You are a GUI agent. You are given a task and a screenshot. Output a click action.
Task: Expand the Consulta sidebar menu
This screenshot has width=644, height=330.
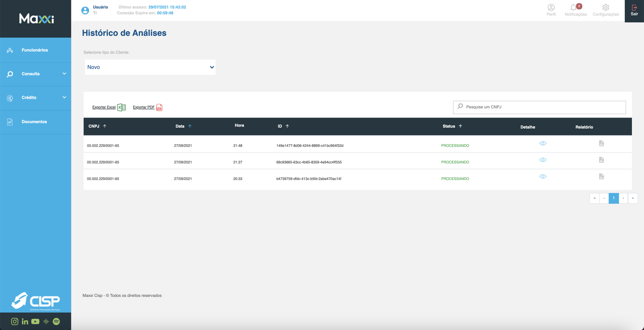36,74
